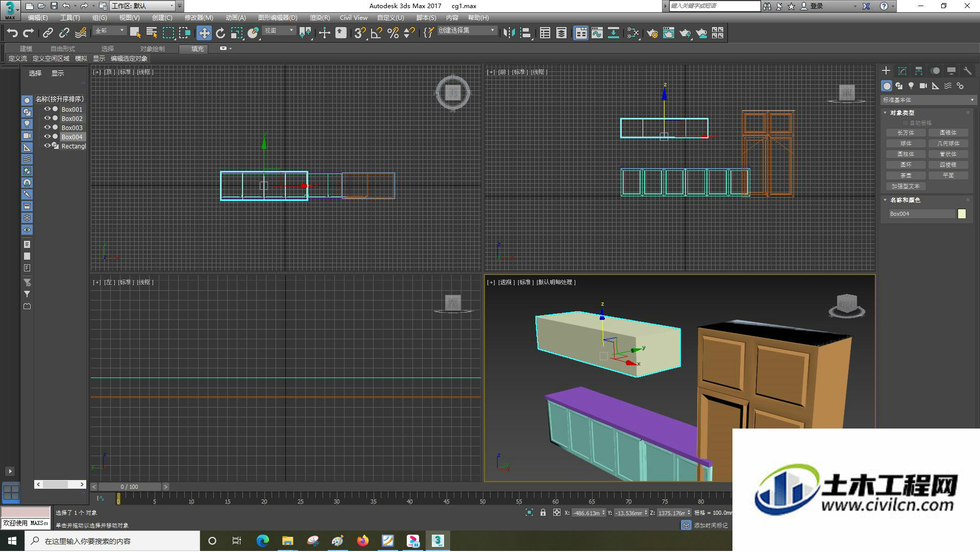Switch to the Modify panel tab
Viewport: 980px width, 552px height.
tap(902, 71)
